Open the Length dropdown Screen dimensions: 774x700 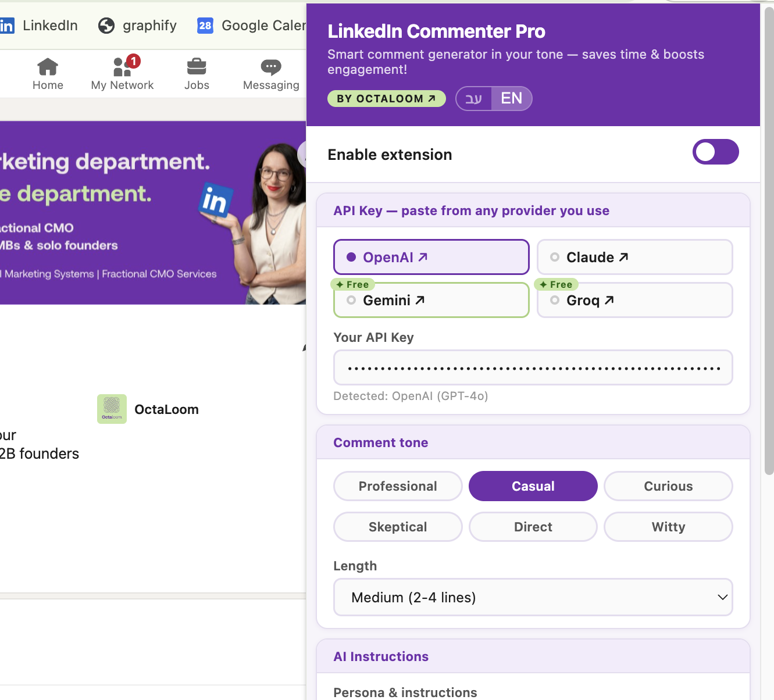tap(533, 597)
